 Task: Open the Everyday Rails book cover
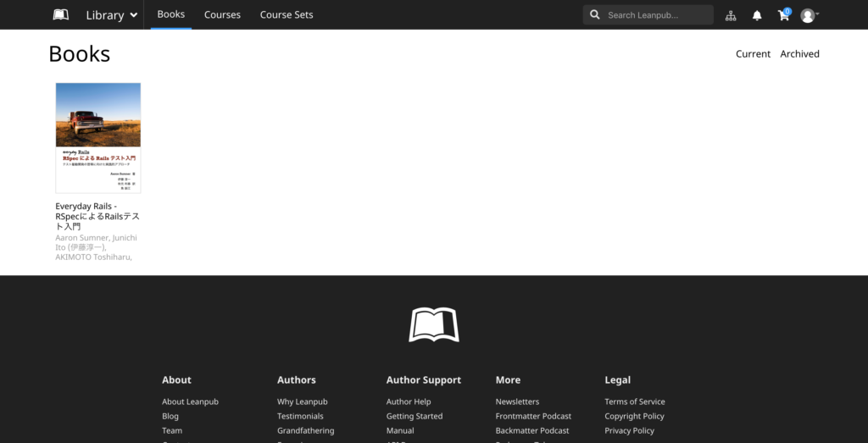pyautogui.click(x=98, y=137)
